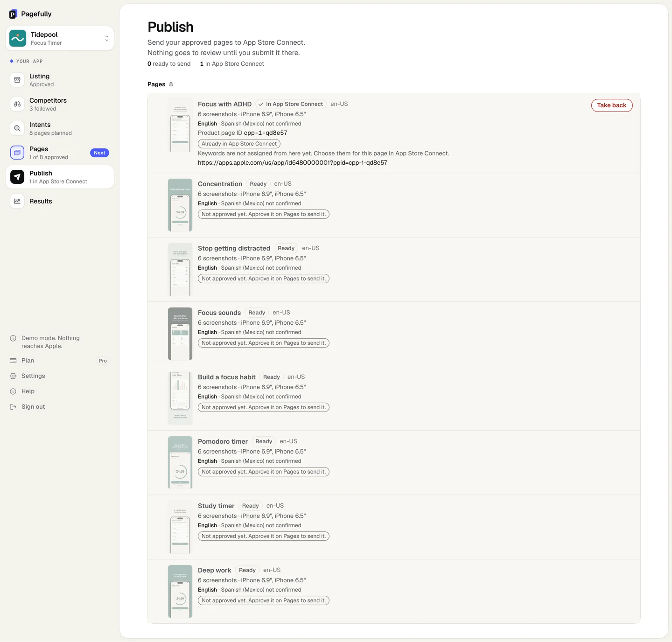
Task: Expand the Tidepool app switcher chevron
Action: pyautogui.click(x=107, y=38)
